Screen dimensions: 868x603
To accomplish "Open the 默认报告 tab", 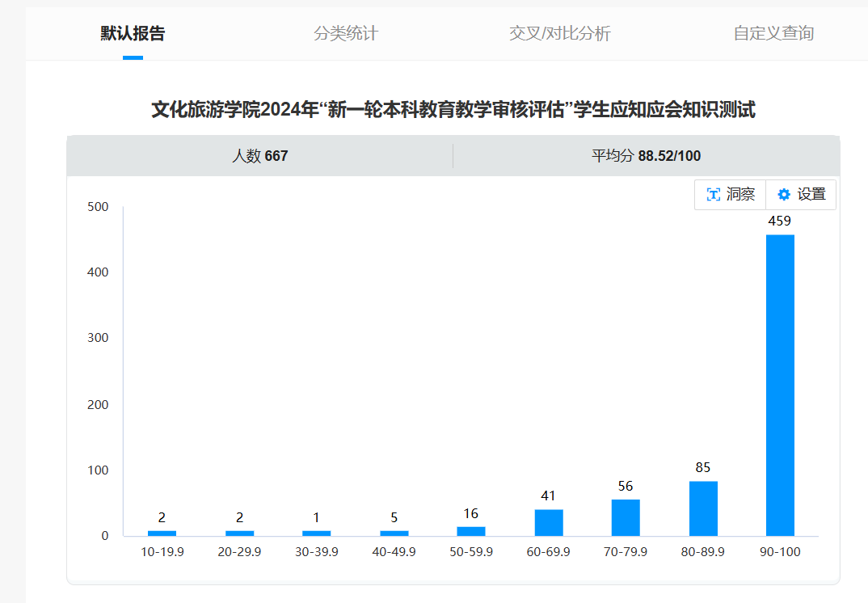I will pyautogui.click(x=133, y=33).
